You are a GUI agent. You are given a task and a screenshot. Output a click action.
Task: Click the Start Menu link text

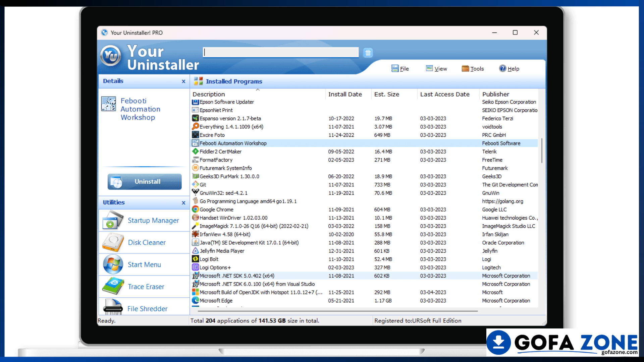click(x=144, y=264)
